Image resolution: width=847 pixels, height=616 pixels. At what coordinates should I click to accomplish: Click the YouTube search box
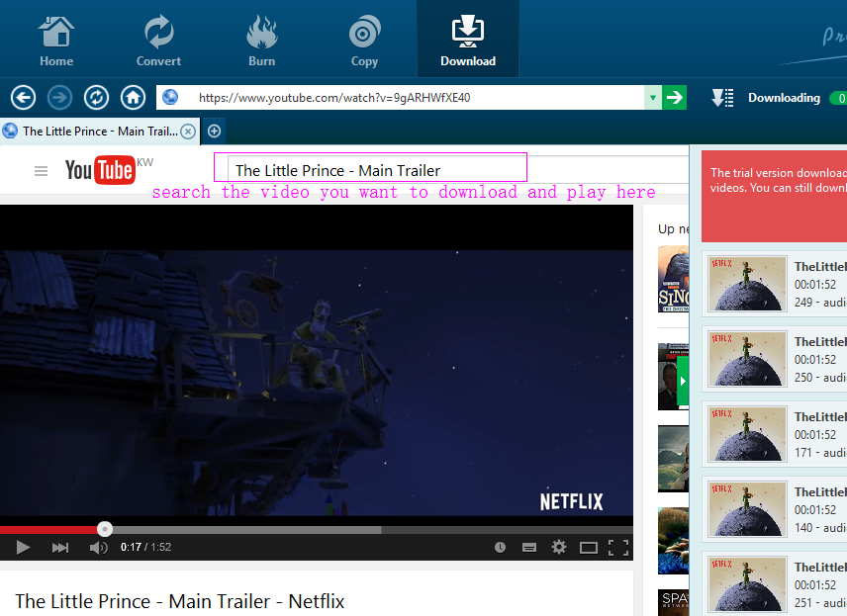(x=456, y=170)
